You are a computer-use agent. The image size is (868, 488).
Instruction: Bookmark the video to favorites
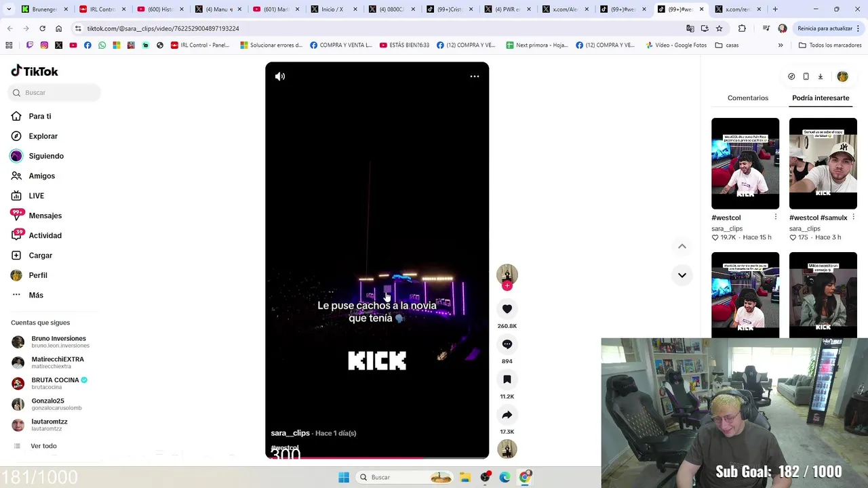pos(507,380)
